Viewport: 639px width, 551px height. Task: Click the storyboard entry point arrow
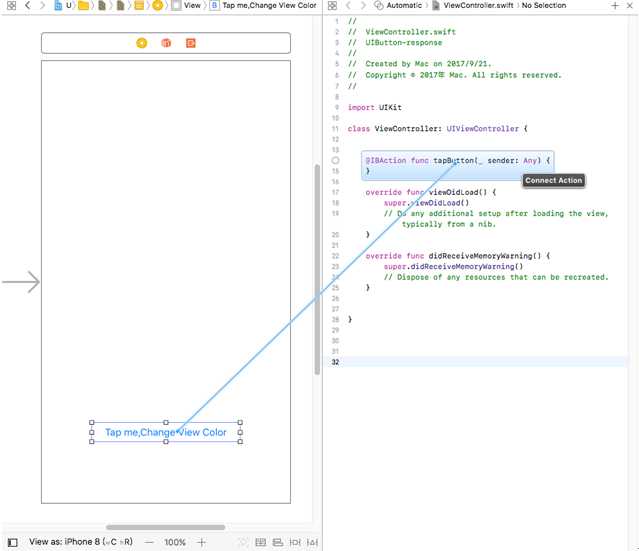[x=21, y=282]
